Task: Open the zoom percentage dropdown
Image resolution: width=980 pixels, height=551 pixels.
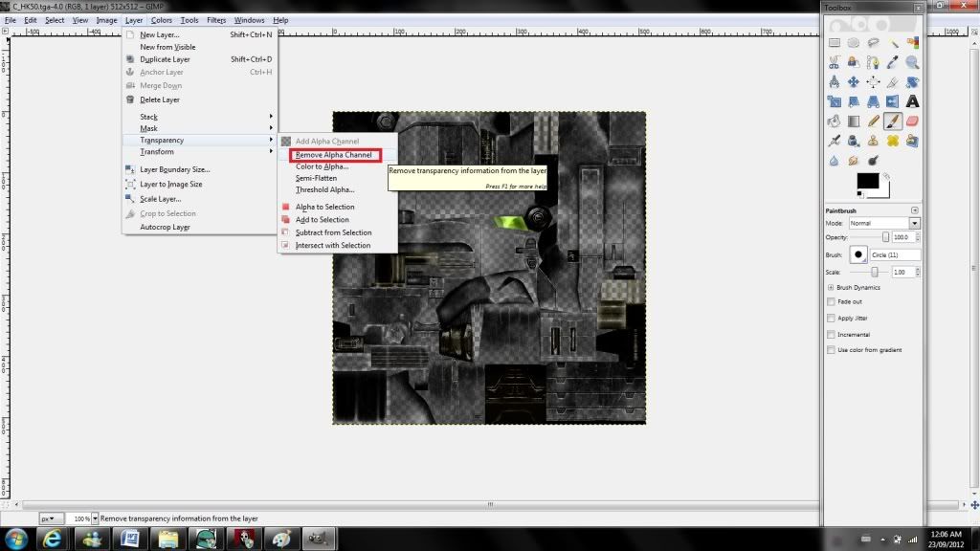Action: coord(95,518)
